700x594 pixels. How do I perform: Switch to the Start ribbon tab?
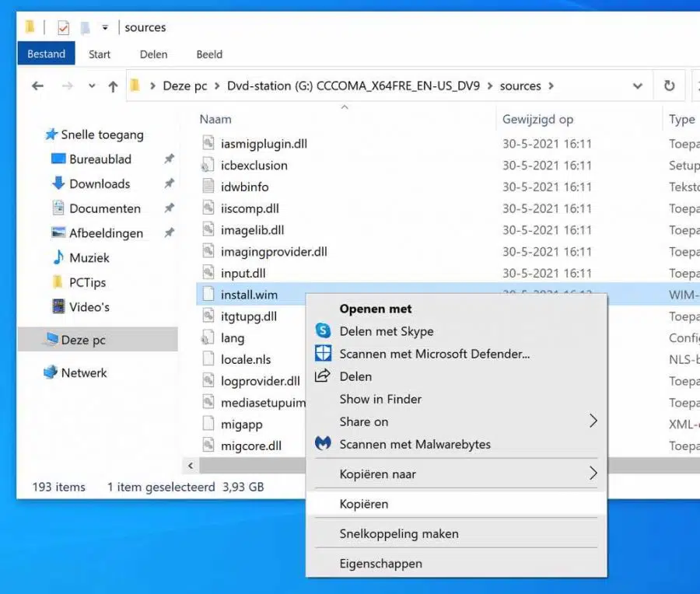click(x=99, y=54)
